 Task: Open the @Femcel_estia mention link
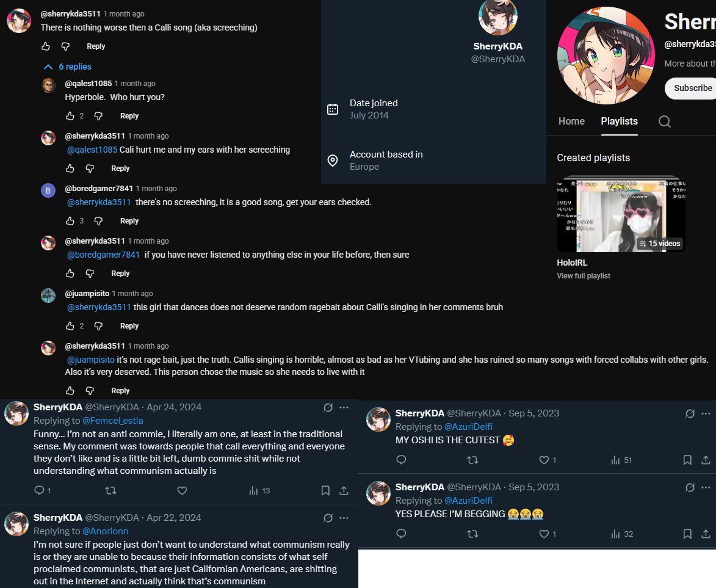[113, 421]
